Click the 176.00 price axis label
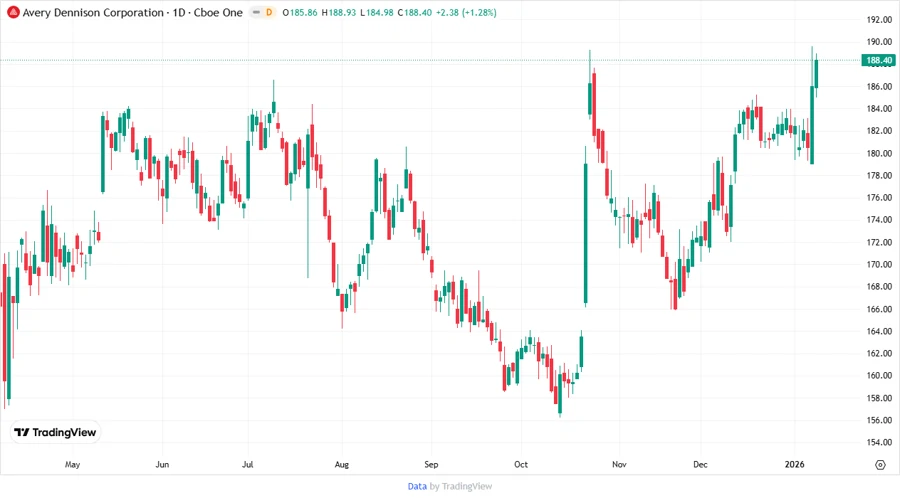 pos(879,197)
